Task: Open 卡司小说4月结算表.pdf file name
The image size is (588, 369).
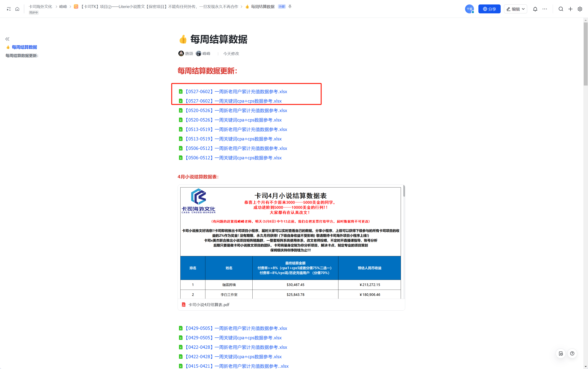Action: (x=209, y=305)
